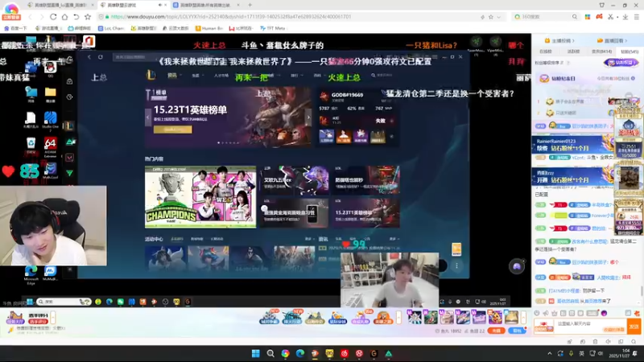Image resolution: width=644 pixels, height=362 pixels.
Task: Expand the activity icons row arrow
Action: 398,317
